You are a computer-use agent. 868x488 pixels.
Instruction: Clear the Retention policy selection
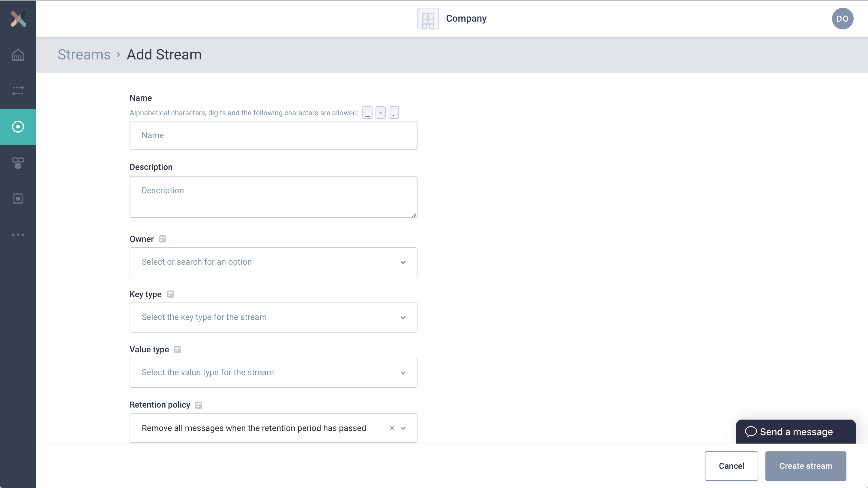pos(391,428)
